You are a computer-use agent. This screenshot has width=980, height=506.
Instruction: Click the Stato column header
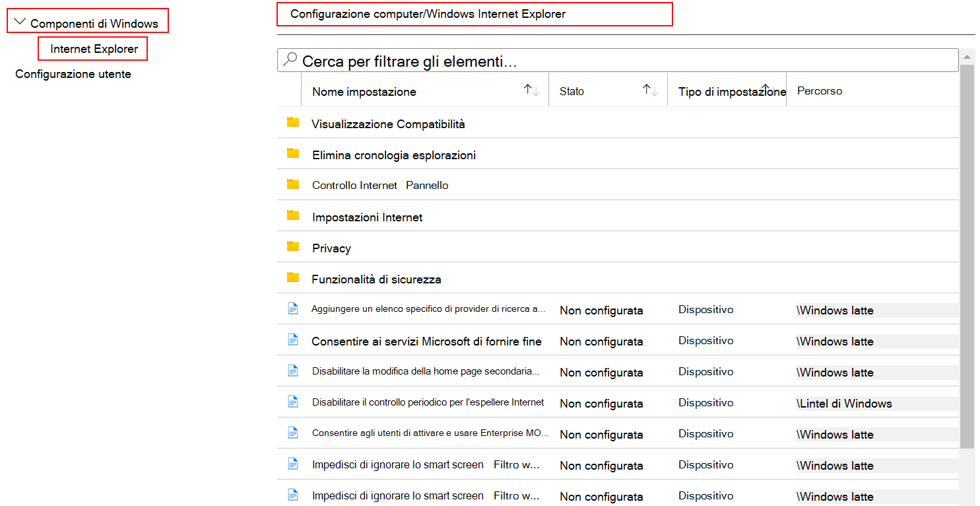click(572, 91)
